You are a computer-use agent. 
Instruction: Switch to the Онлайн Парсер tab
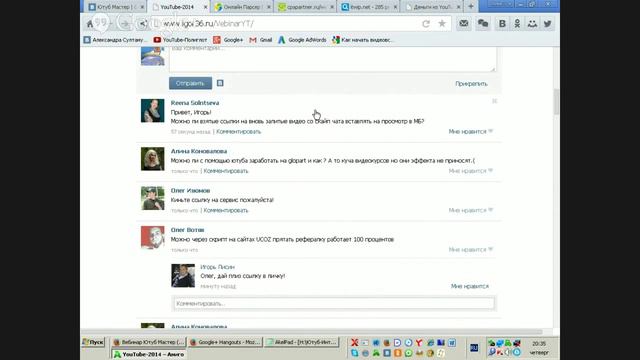(x=242, y=7)
